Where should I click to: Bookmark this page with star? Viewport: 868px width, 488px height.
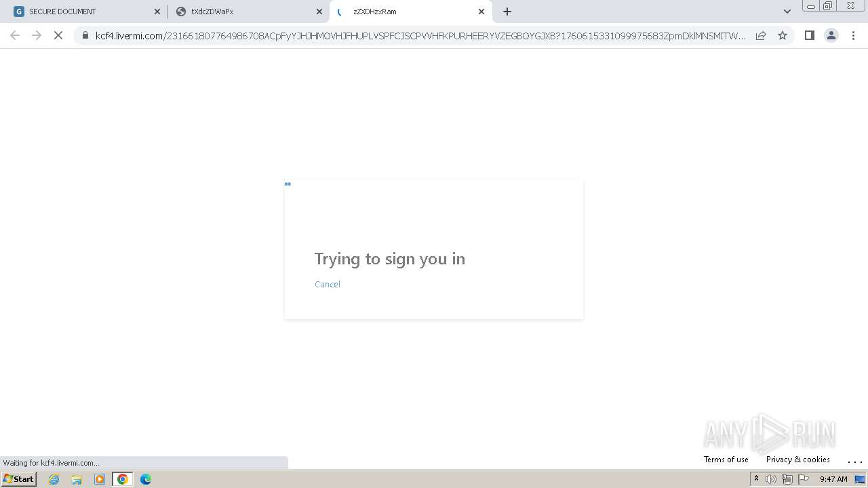pyautogui.click(x=783, y=35)
